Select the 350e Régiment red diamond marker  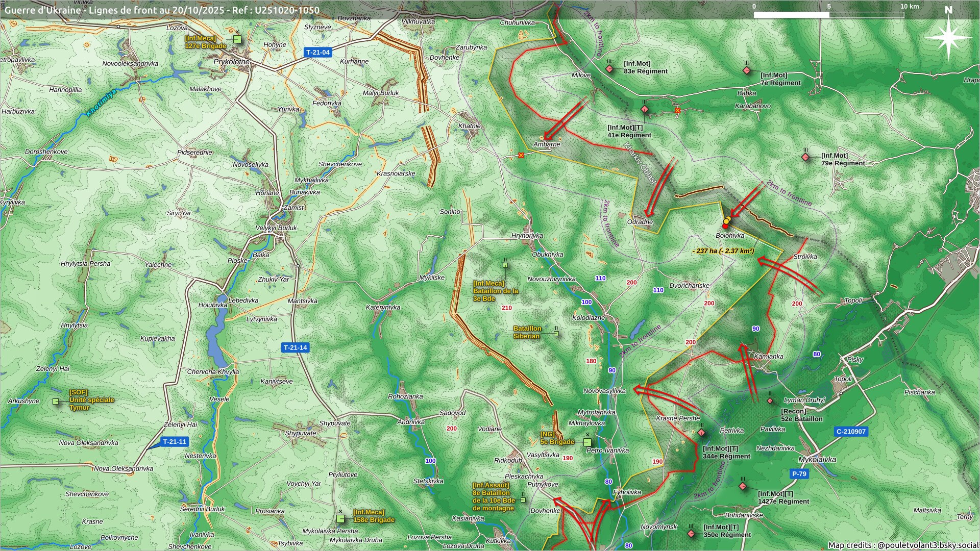[x=691, y=534]
